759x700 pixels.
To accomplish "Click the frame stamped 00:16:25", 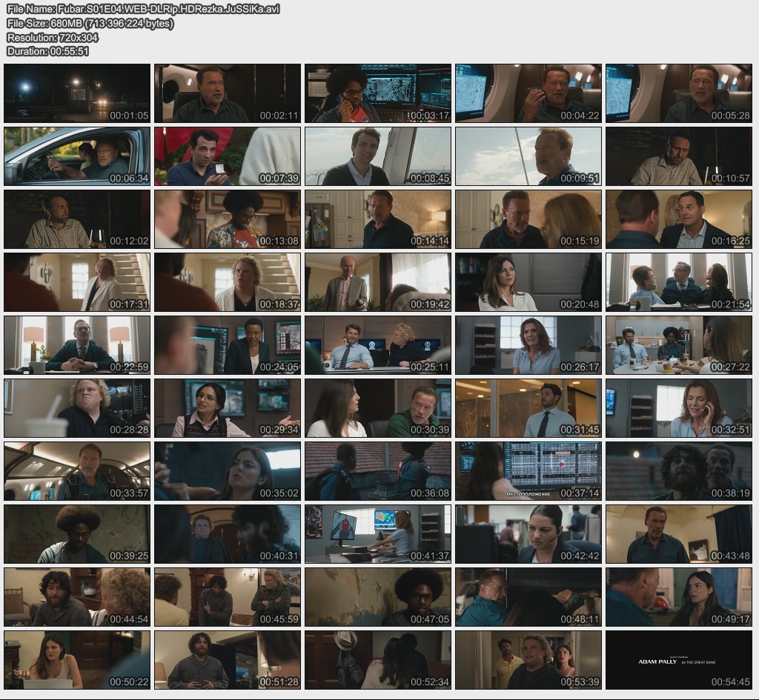I will [679, 219].
